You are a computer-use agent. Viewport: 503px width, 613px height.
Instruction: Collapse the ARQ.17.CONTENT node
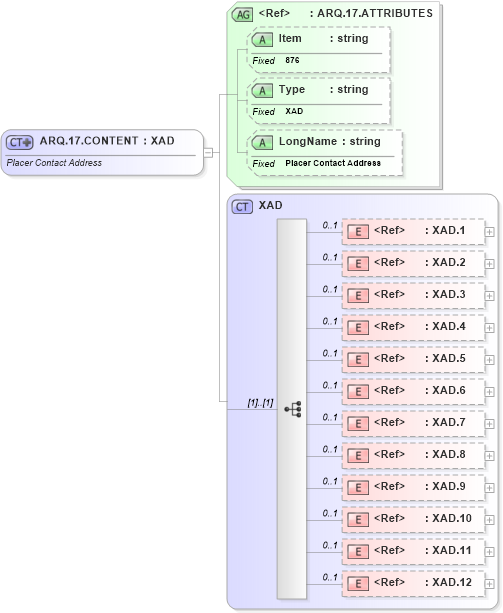(208, 152)
